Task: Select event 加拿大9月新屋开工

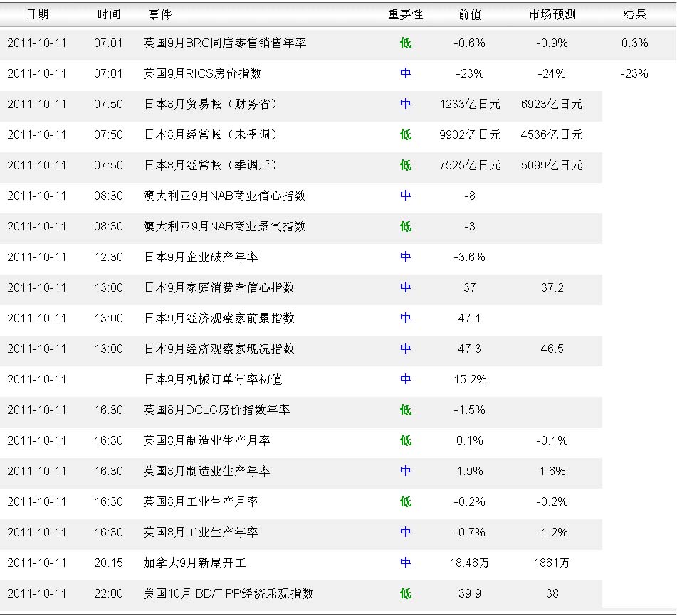Action: click(x=195, y=563)
